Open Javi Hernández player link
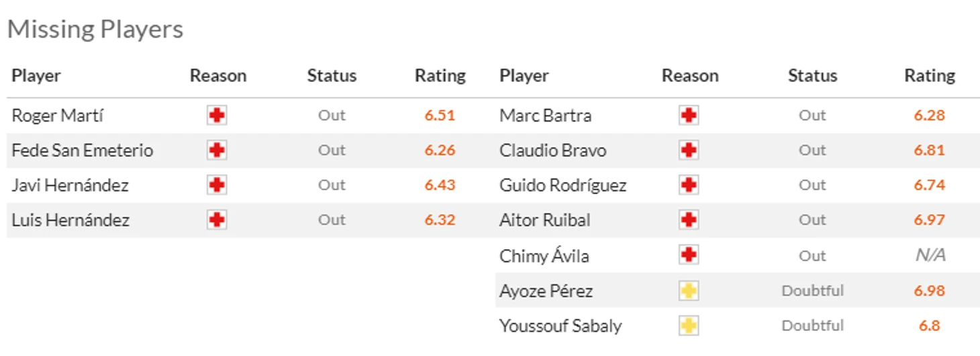The image size is (980, 356). tap(70, 185)
